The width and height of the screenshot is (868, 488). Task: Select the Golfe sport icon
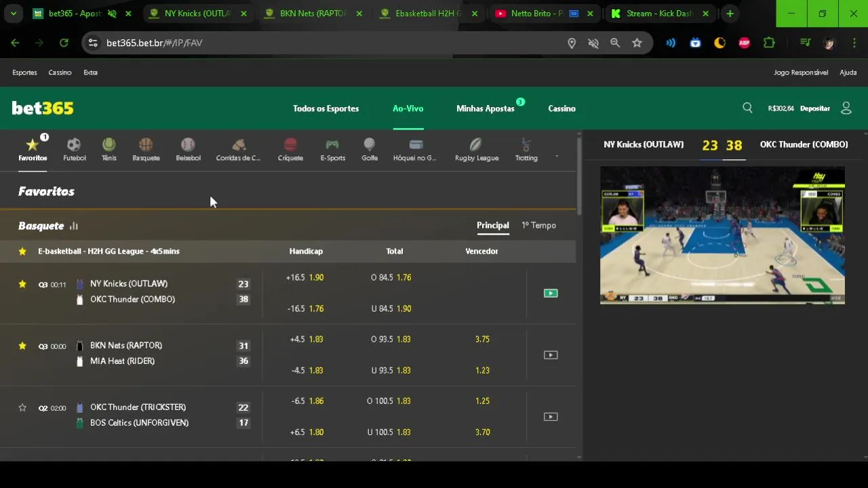coord(370,149)
